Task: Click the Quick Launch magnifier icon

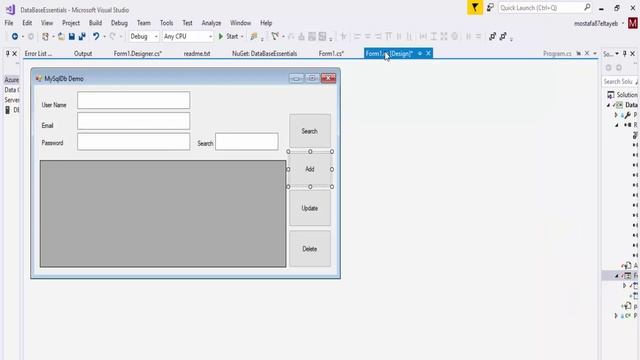Action: pos(587,7)
